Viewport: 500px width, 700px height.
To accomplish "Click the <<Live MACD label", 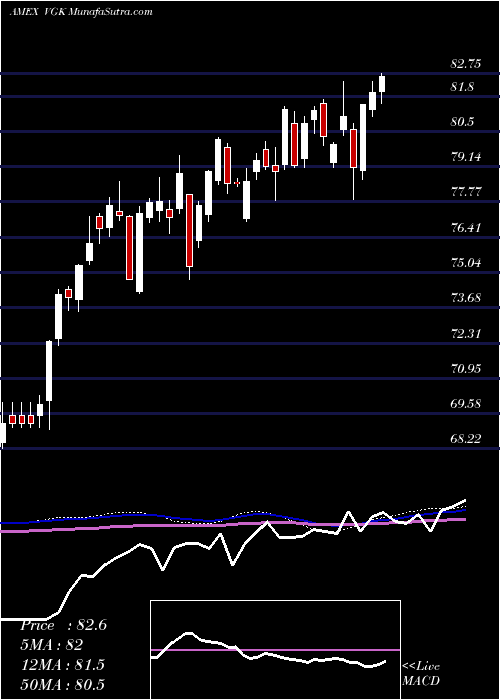I will (x=421, y=673).
